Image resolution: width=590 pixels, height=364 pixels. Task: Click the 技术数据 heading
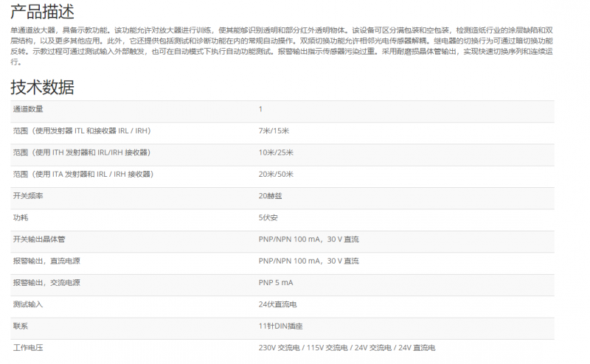click(42, 87)
